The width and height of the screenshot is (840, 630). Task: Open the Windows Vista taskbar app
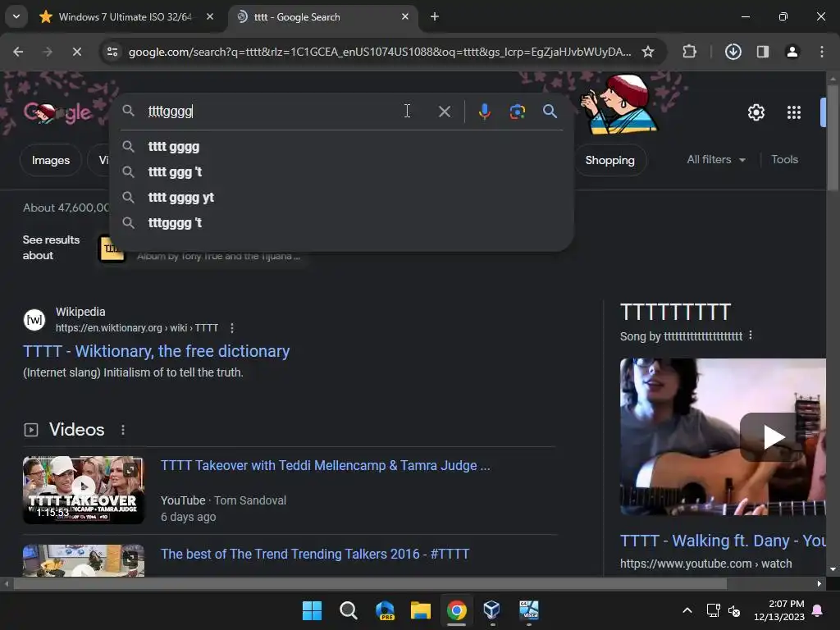528,610
